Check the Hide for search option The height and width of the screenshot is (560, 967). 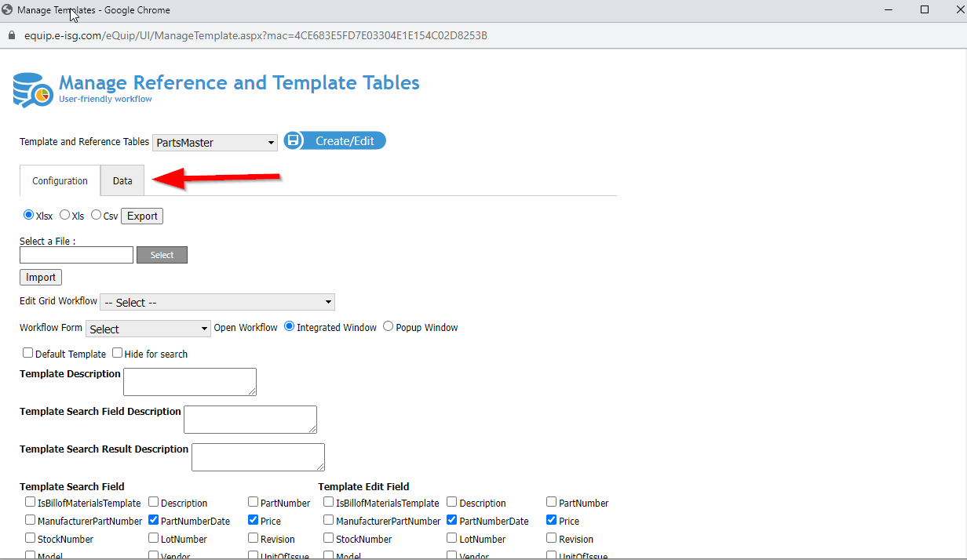point(117,352)
